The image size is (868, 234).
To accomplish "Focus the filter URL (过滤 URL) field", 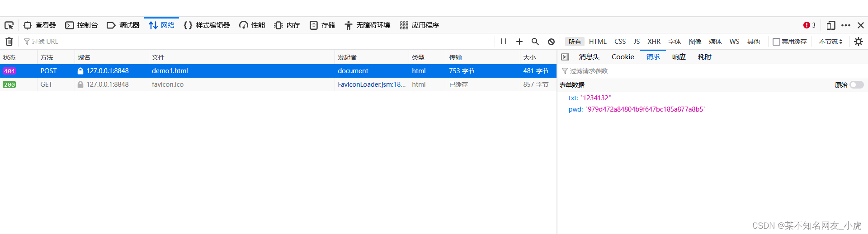I will point(258,42).
